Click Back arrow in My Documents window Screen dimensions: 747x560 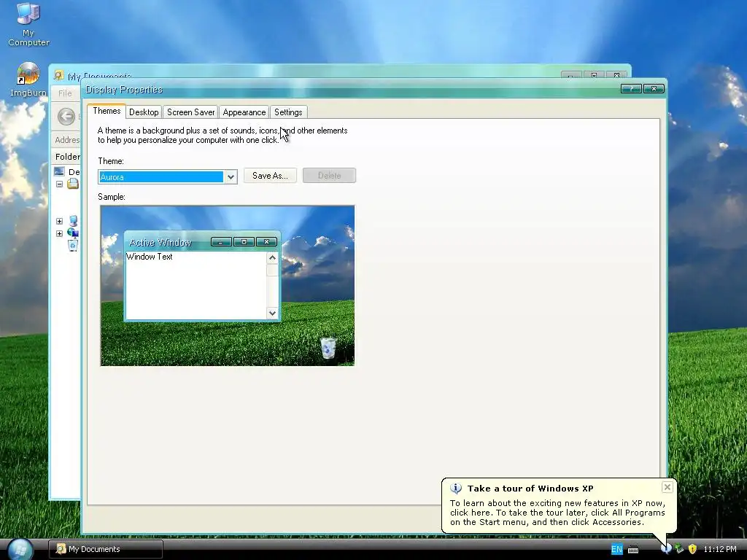[x=66, y=116]
